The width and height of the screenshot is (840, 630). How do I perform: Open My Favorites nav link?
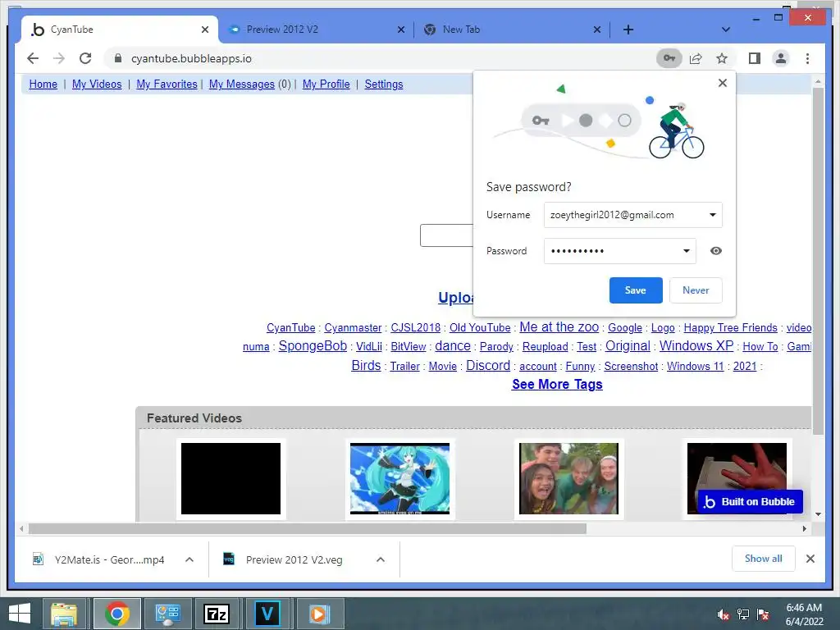[x=167, y=84]
